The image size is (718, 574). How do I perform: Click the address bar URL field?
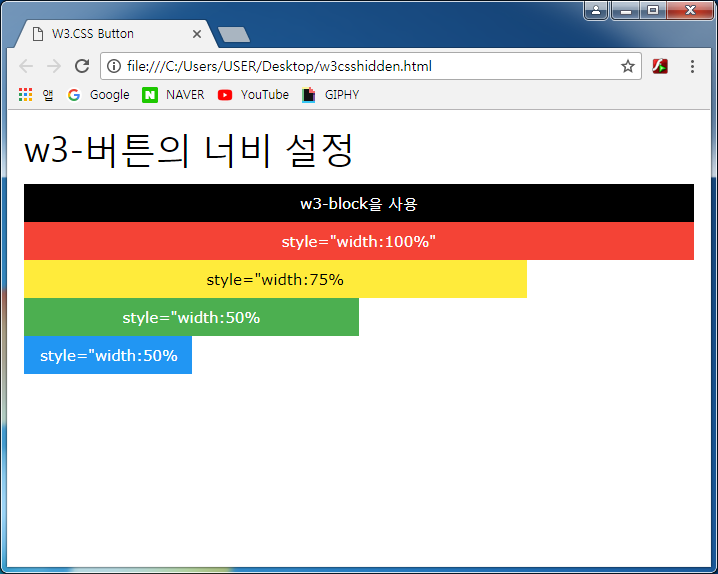[x=370, y=66]
